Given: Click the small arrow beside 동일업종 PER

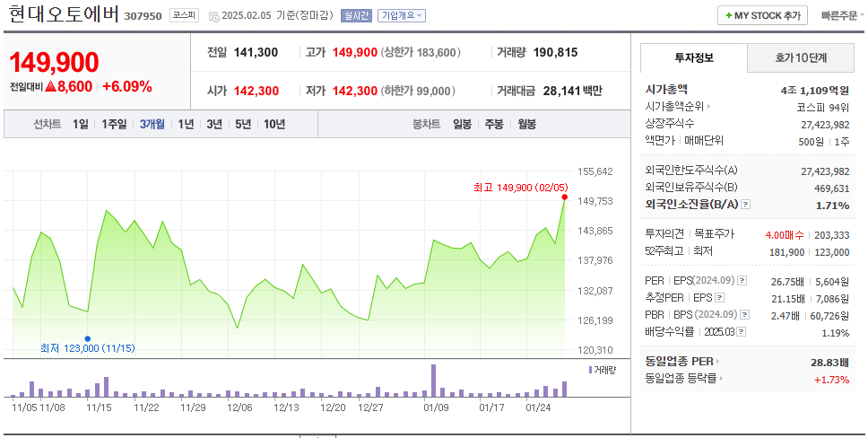Looking at the screenshot, I should [718, 362].
